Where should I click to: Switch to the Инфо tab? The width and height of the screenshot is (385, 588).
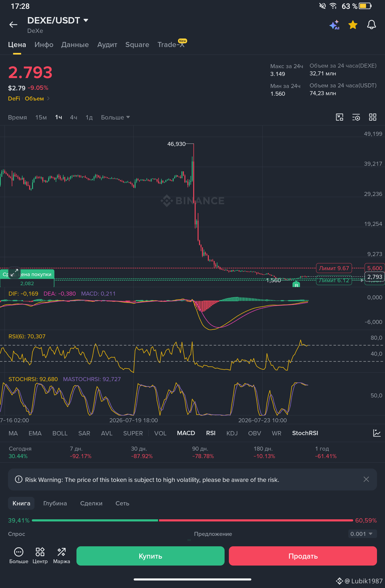point(44,45)
